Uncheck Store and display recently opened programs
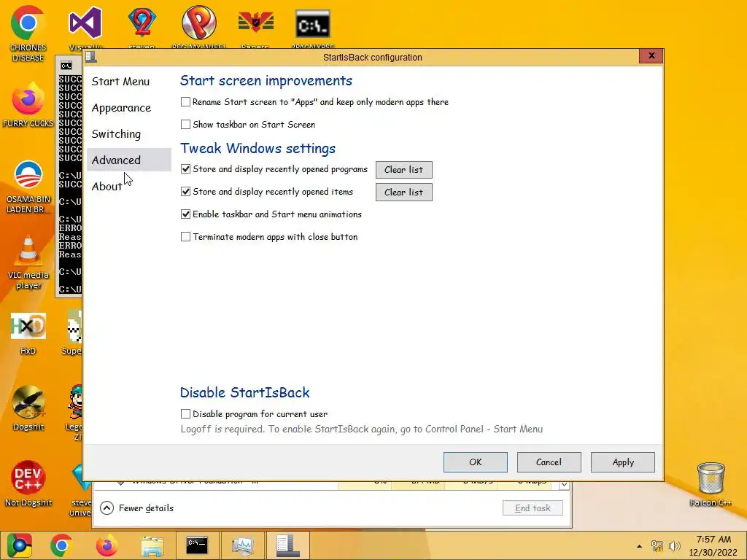 [x=185, y=169]
